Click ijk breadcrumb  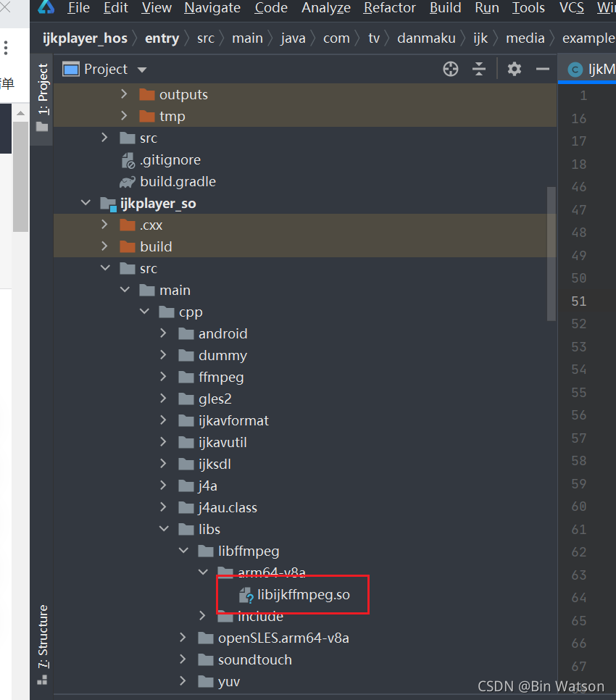pyautogui.click(x=480, y=38)
